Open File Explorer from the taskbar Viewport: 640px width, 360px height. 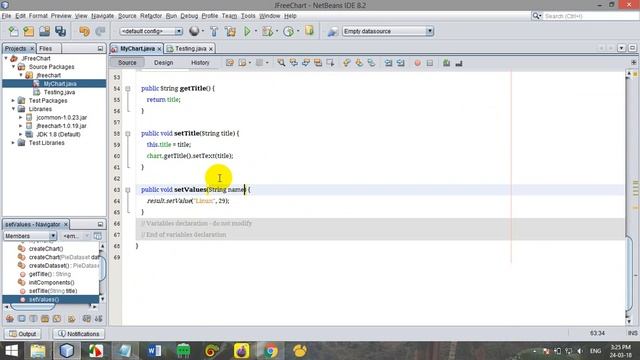pyautogui.click(x=38, y=351)
